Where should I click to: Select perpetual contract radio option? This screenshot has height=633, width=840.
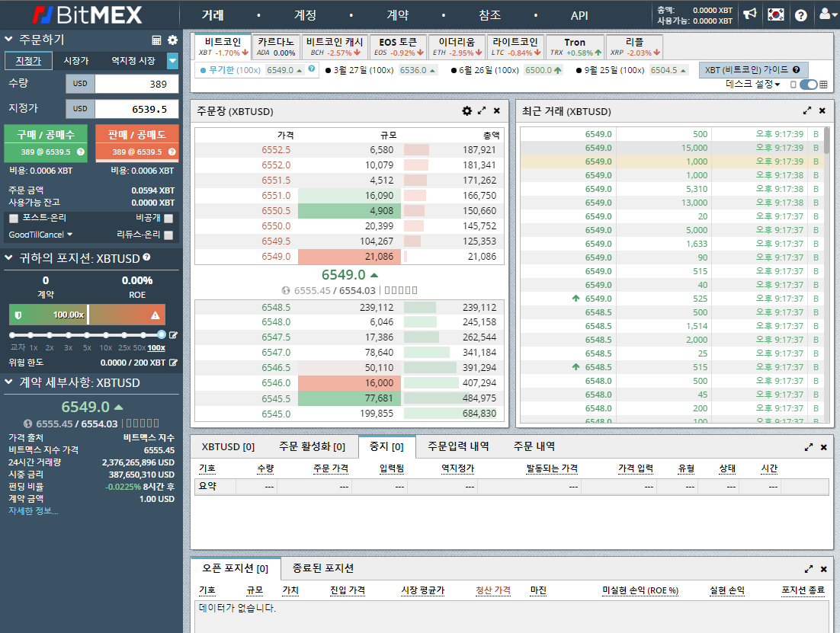(203, 70)
